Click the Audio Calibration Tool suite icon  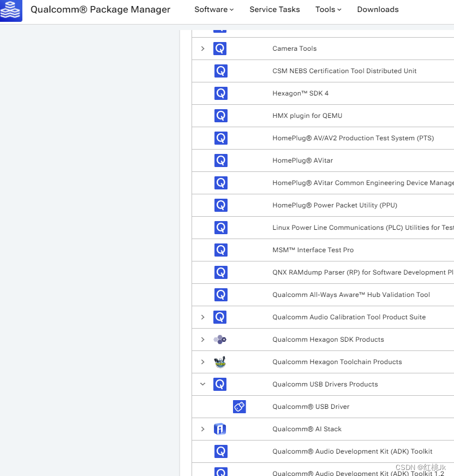pyautogui.click(x=220, y=317)
